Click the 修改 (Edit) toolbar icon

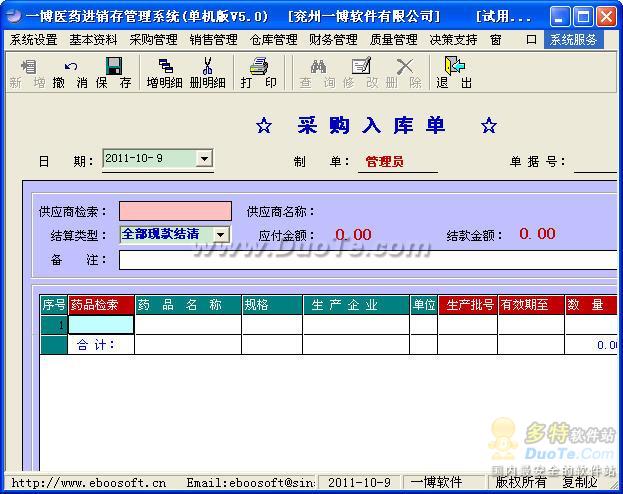tap(360, 74)
